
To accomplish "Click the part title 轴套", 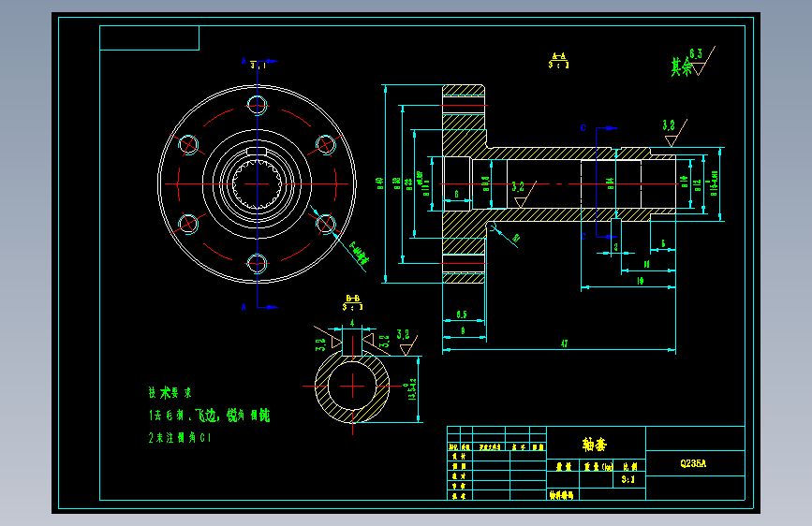I will 595,445.
